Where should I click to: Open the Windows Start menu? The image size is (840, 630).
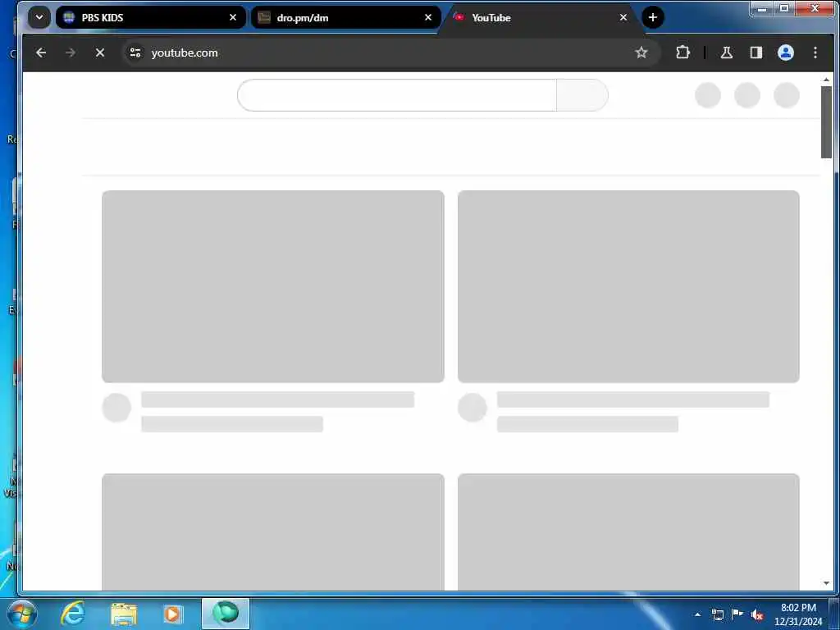(21, 614)
